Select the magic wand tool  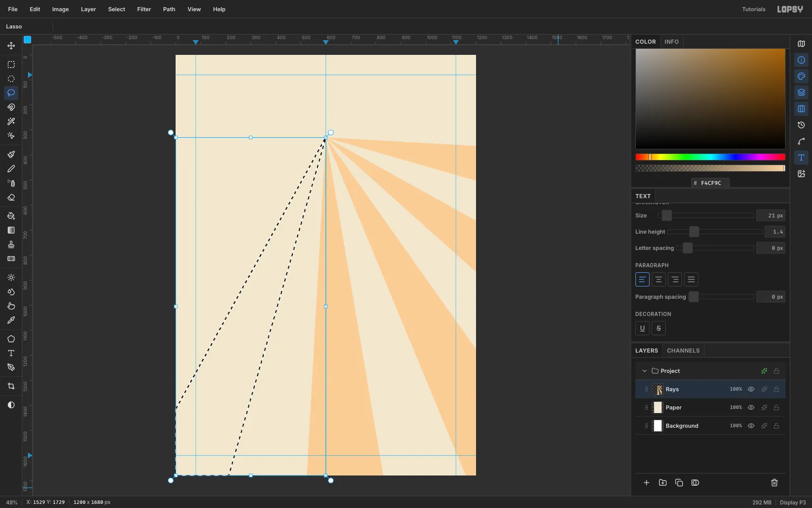point(11,121)
